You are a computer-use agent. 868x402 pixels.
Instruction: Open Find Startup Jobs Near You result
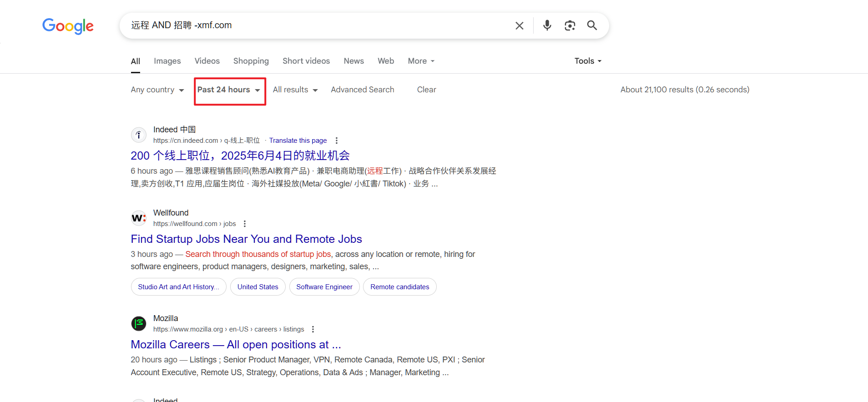point(246,239)
